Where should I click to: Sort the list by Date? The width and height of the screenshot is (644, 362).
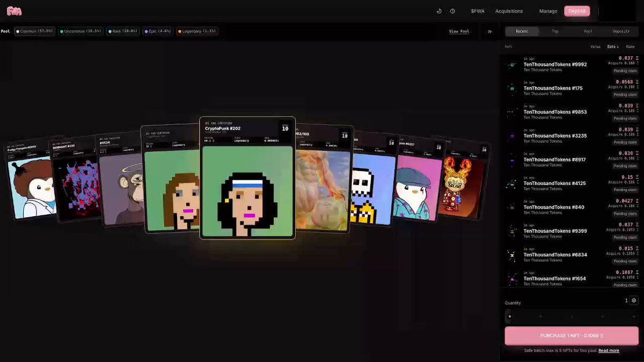[612, 47]
